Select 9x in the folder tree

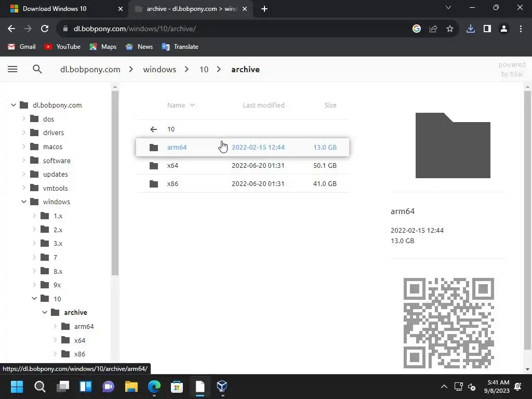[x=57, y=285]
